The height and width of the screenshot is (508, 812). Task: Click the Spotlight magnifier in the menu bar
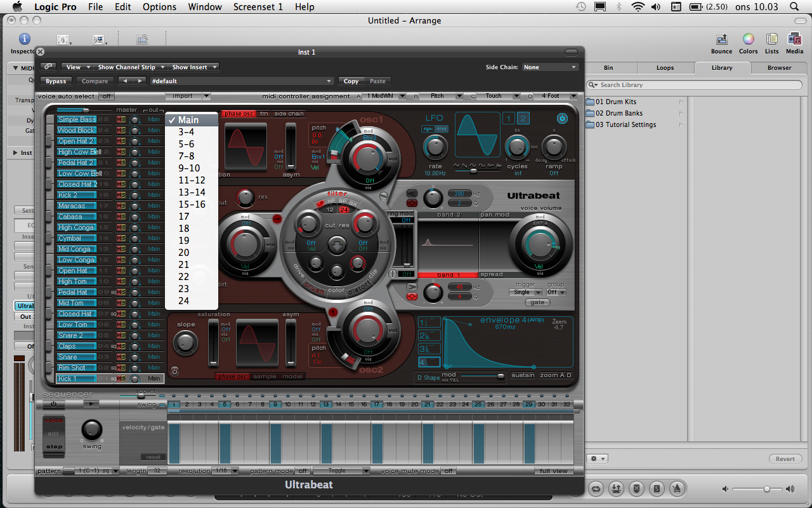tap(794, 7)
